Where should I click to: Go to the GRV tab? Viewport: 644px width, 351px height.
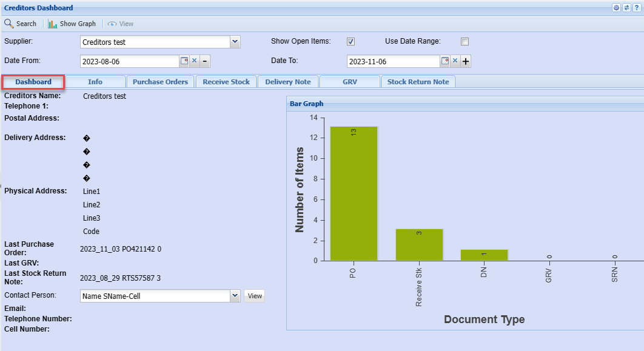click(349, 82)
